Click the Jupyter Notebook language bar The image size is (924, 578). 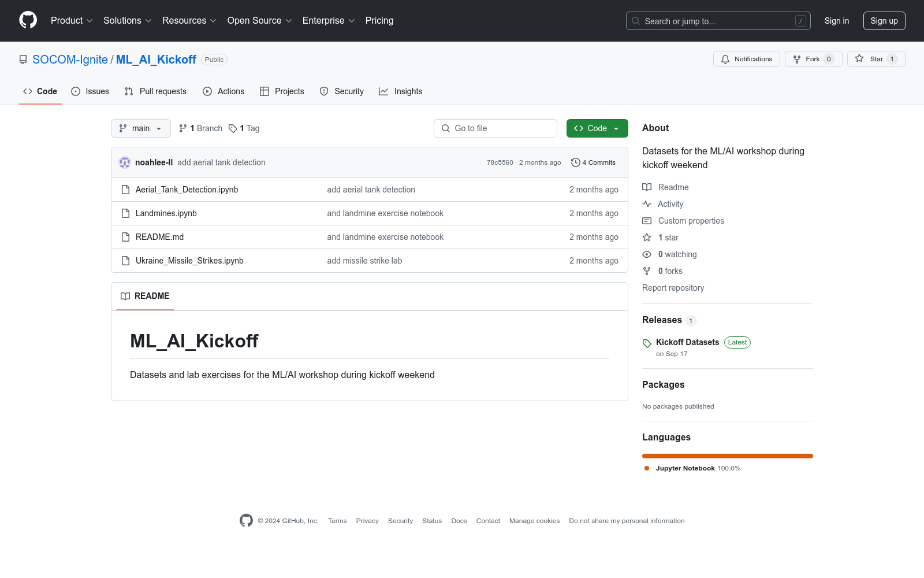(x=728, y=456)
